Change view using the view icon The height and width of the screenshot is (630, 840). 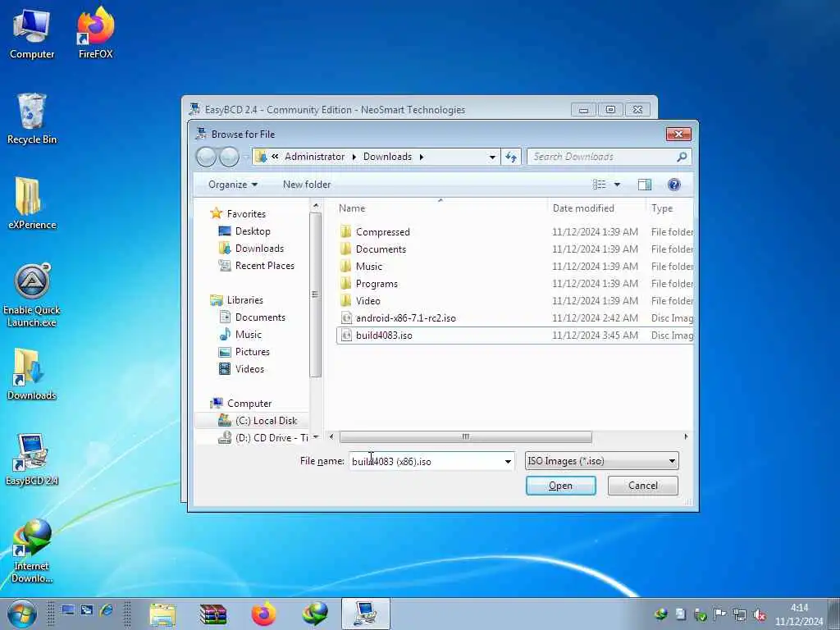(599, 185)
